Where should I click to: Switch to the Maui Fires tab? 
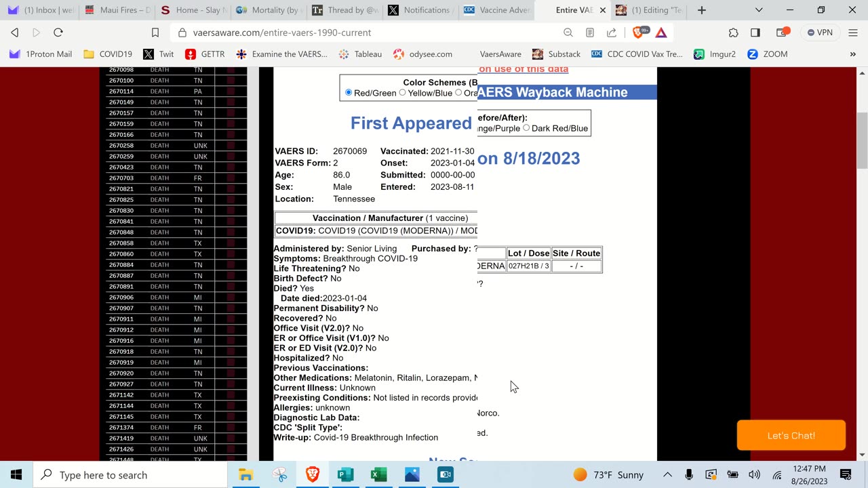117,10
